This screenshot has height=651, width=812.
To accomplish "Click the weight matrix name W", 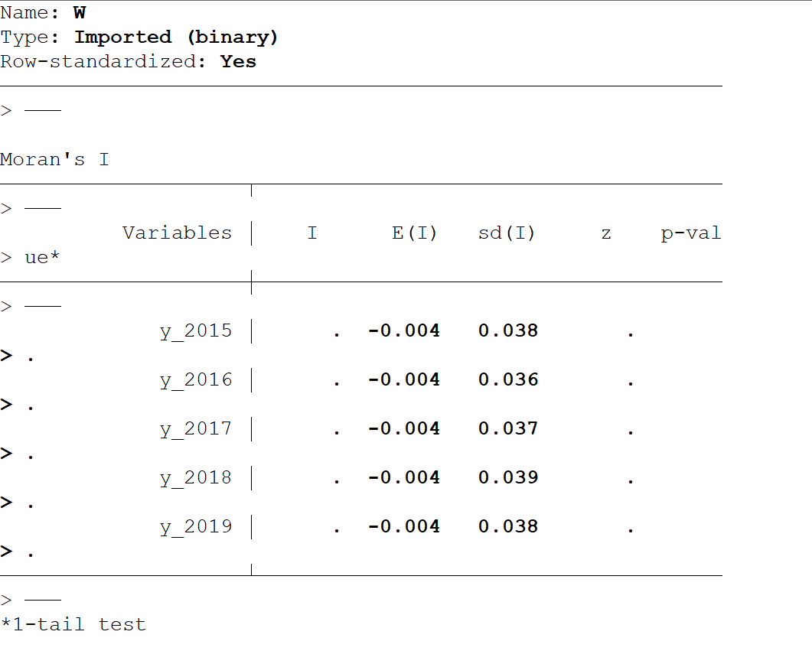I will [80, 13].
